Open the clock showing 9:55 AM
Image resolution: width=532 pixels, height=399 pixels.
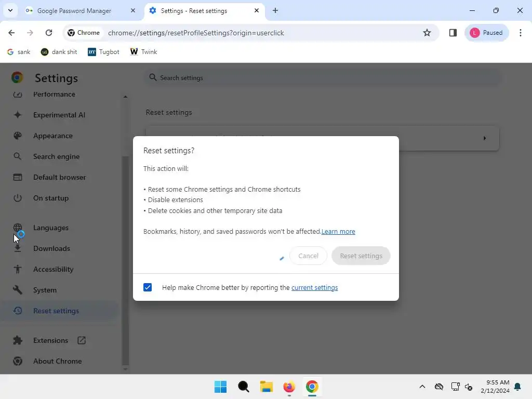pos(495,387)
